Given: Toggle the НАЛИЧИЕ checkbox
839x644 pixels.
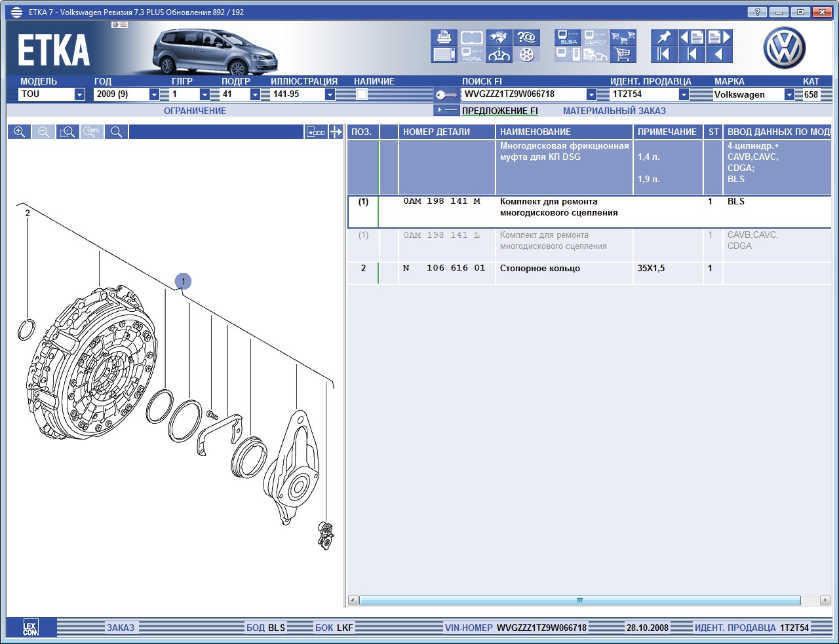Looking at the screenshot, I should [x=361, y=94].
